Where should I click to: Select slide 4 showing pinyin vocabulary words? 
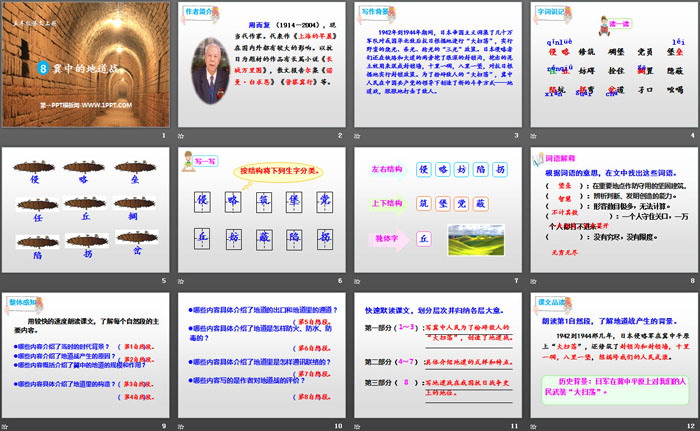(613, 66)
